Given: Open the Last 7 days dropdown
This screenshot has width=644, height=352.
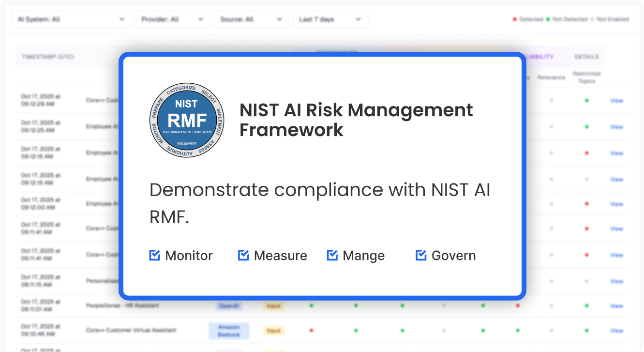Looking at the screenshot, I should 330,19.
